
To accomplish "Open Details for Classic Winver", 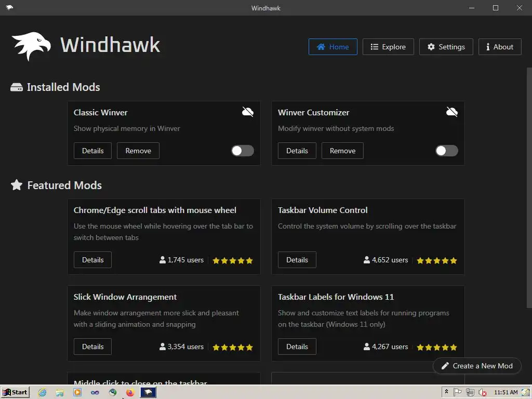I will click(92, 151).
